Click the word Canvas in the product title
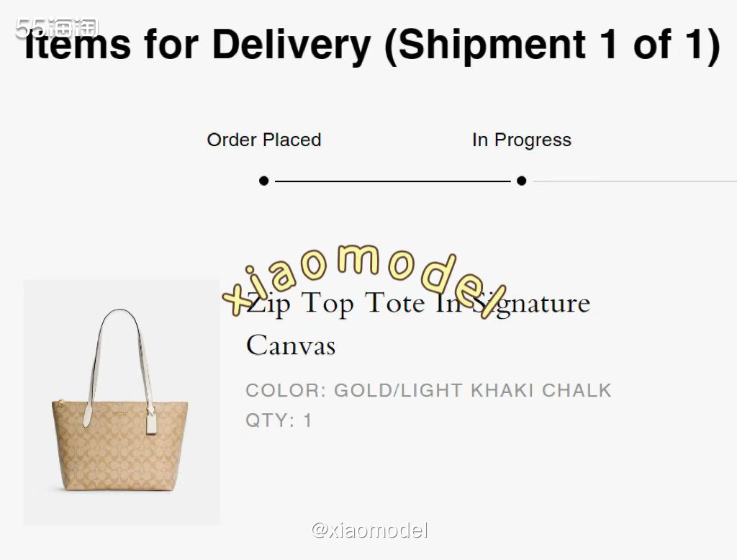This screenshot has width=737, height=560. (291, 346)
